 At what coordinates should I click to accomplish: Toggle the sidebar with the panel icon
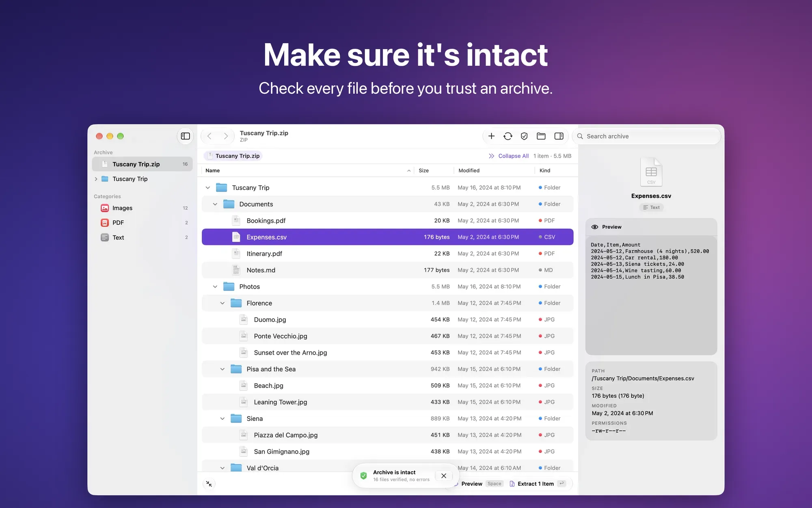click(186, 136)
